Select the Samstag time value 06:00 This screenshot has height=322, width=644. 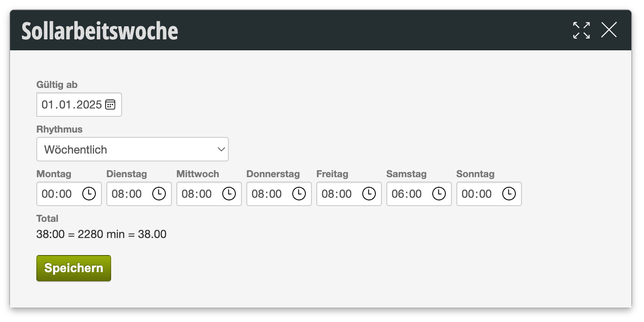[407, 194]
